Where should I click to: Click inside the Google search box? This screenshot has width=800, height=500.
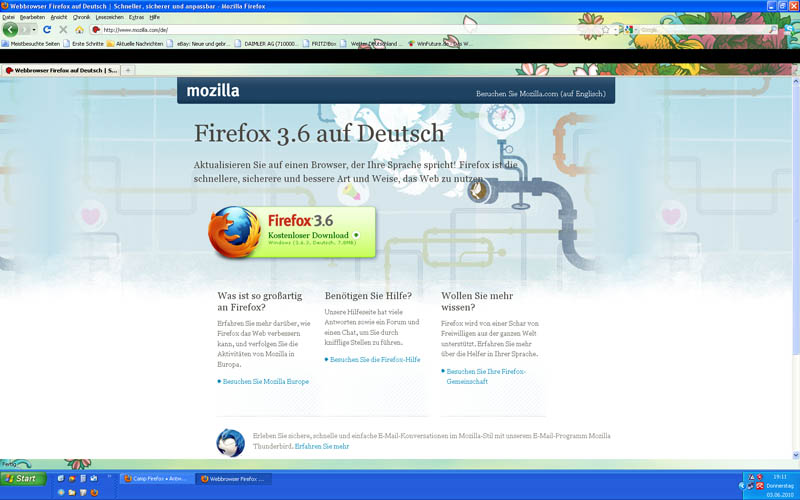[x=704, y=30]
